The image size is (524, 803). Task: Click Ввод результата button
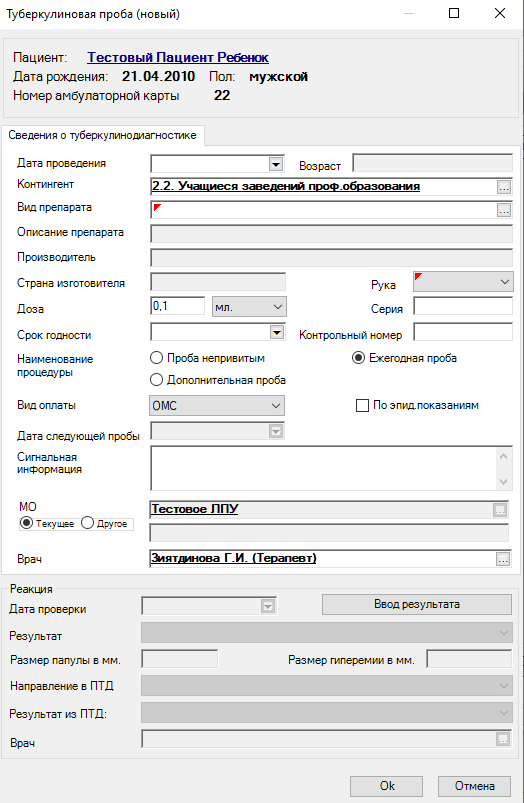[x=417, y=604]
